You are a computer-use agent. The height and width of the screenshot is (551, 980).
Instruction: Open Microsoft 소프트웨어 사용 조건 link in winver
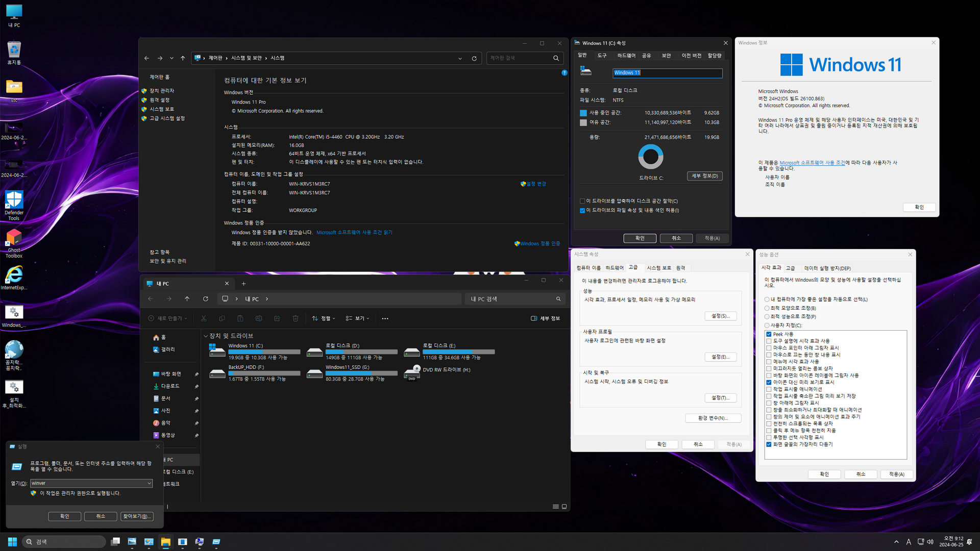pyautogui.click(x=812, y=163)
